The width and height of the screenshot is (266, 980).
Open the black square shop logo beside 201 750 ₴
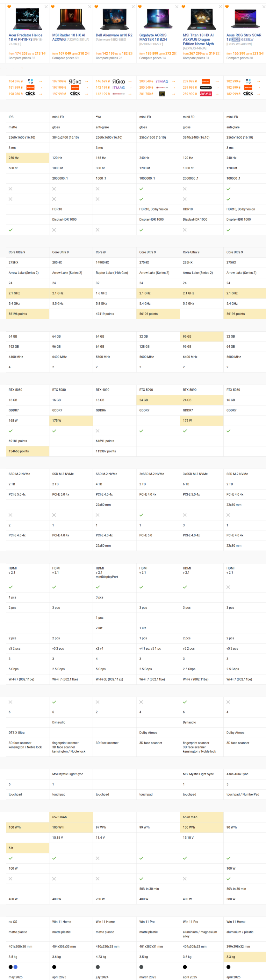coord(162,93)
